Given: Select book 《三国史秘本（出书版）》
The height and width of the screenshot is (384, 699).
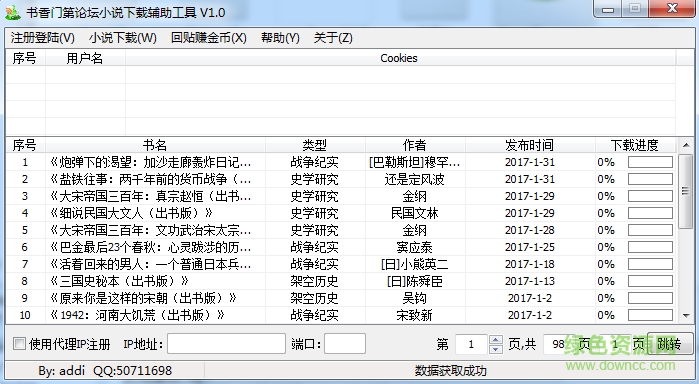Looking at the screenshot, I should (119, 281).
